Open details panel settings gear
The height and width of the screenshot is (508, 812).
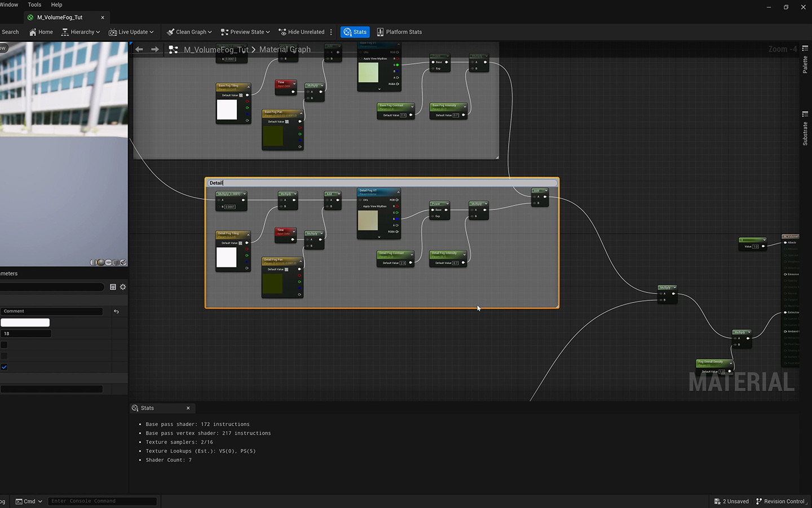tap(123, 287)
